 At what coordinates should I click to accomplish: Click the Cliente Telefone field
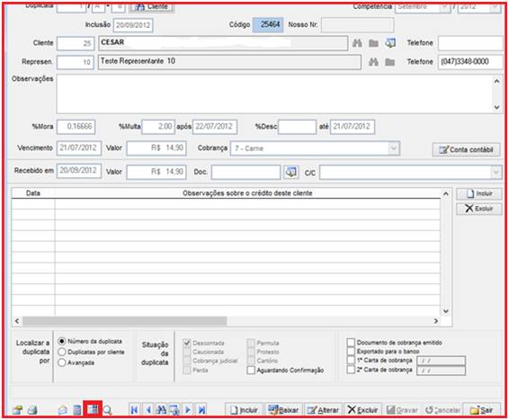[x=470, y=43]
